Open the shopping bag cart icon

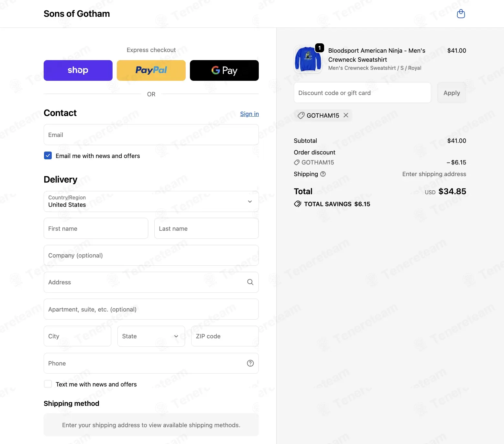461,14
